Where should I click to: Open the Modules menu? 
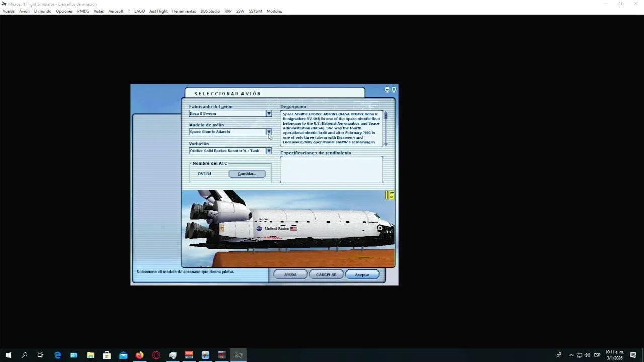tap(274, 11)
